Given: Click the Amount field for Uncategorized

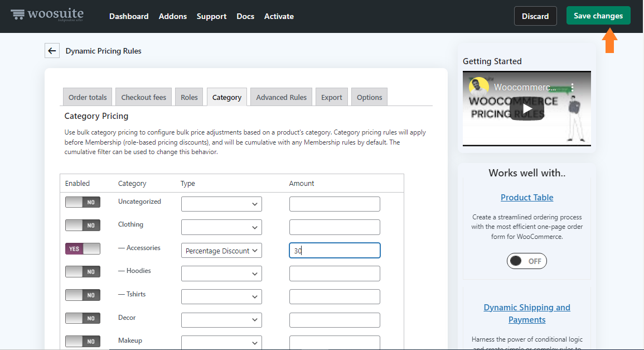Looking at the screenshot, I should [335, 204].
